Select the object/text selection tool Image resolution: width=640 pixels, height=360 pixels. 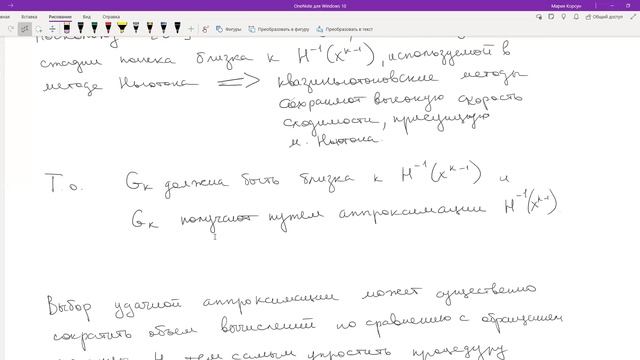[25, 29]
